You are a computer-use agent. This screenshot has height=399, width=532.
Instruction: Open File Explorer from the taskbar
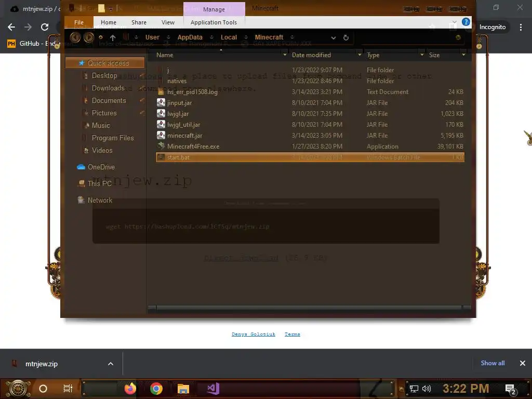click(x=183, y=389)
